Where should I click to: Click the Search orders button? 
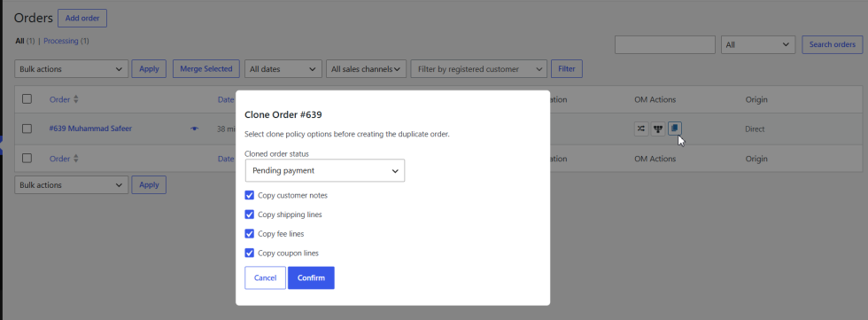[832, 45]
